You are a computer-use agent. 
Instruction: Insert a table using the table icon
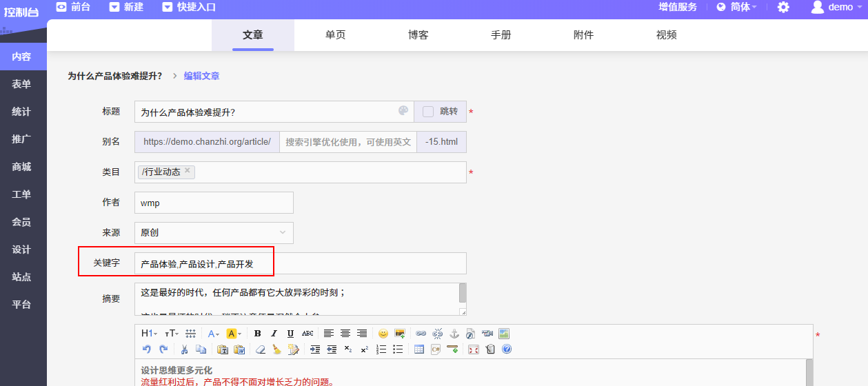(x=418, y=349)
